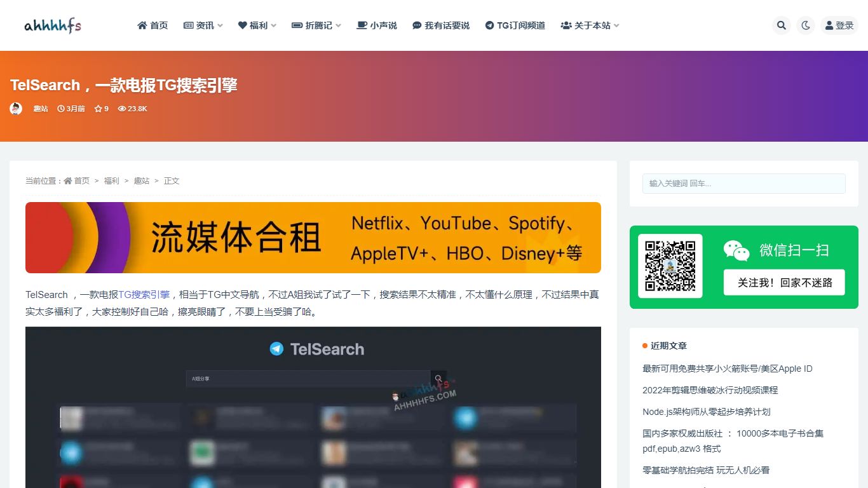868x488 pixels.
Task: Click the clock icon beside 3月前
Action: click(61, 109)
